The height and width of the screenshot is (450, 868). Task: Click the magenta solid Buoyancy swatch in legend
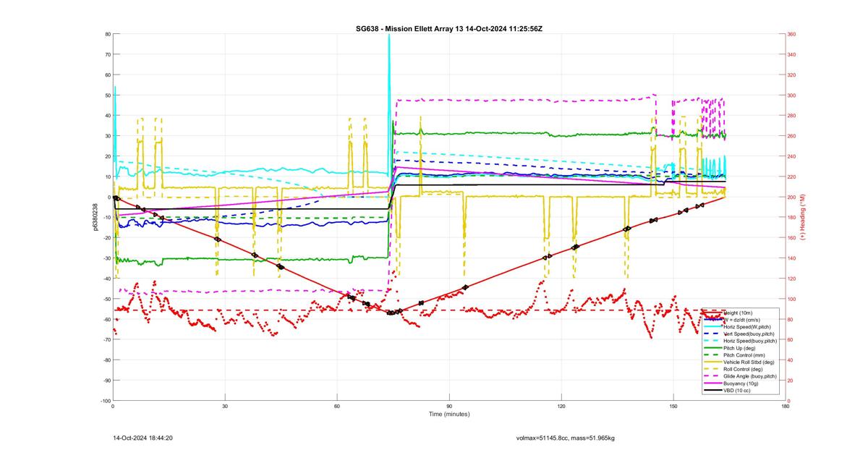point(712,382)
